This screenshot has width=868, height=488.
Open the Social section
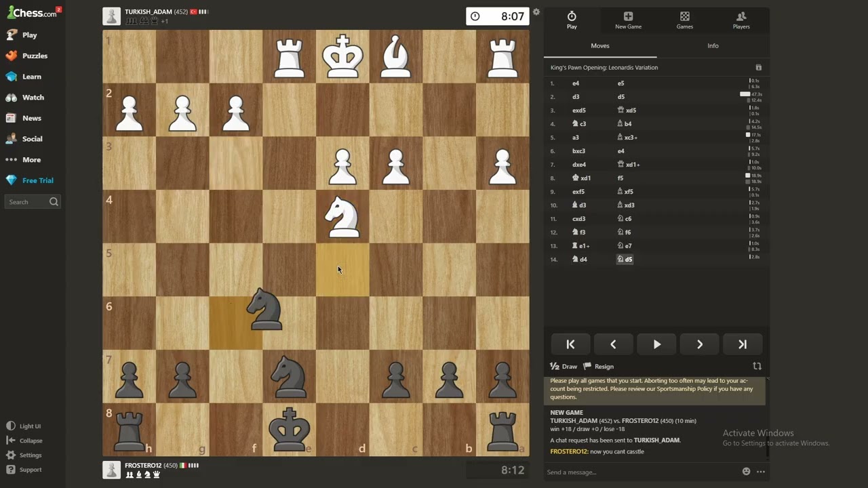[32, 139]
